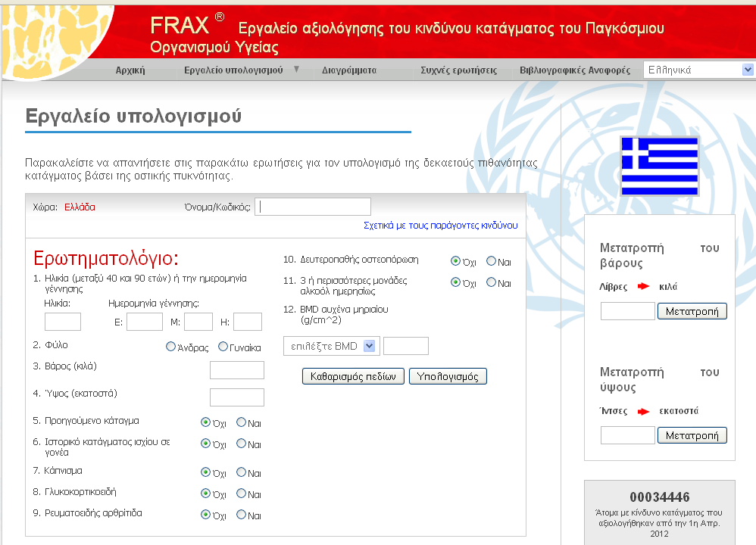This screenshot has height=545, width=756.
Task: Click Μετατροπή button for weight conversion
Action: (692, 311)
